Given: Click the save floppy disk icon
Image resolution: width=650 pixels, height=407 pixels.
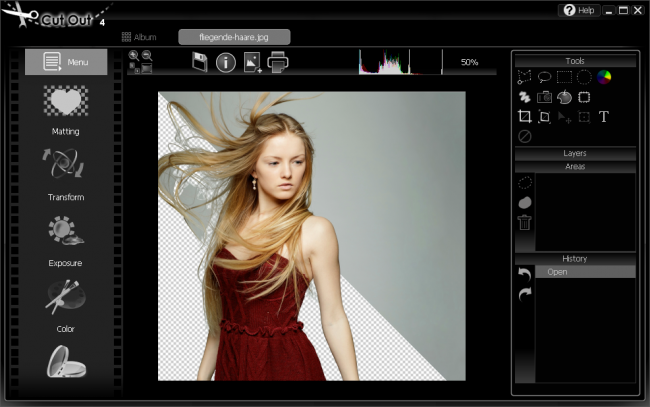Looking at the screenshot, I should point(199,63).
